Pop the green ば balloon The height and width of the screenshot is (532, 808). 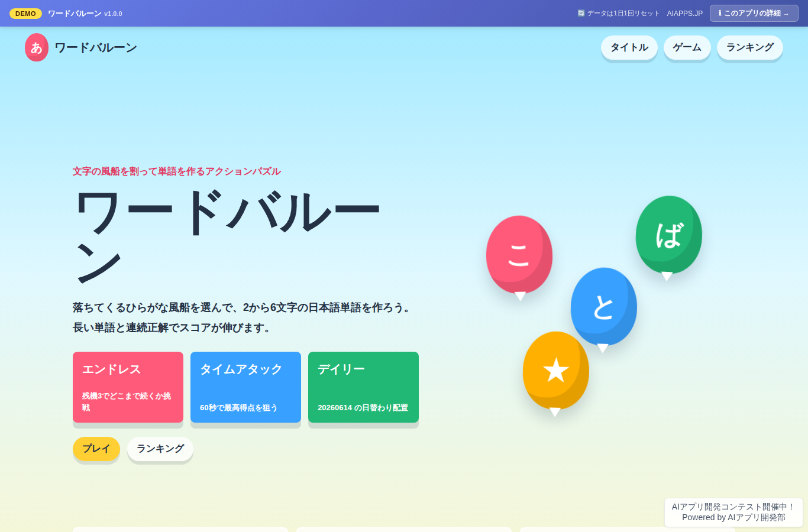click(x=669, y=235)
